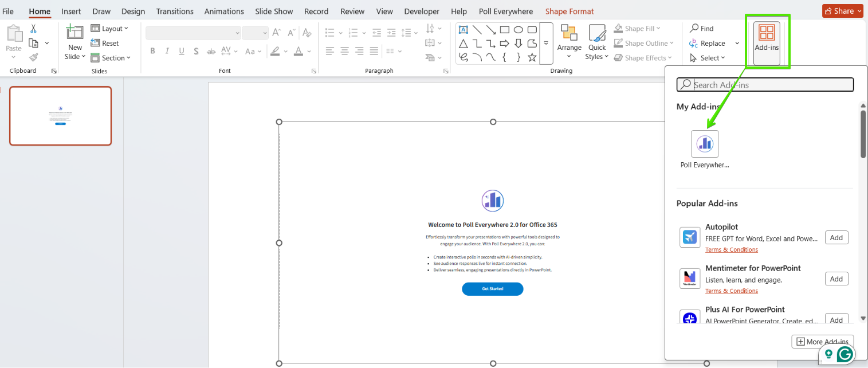Image resolution: width=868 pixels, height=368 pixels.
Task: Expand the Select dropdown
Action: 708,58
